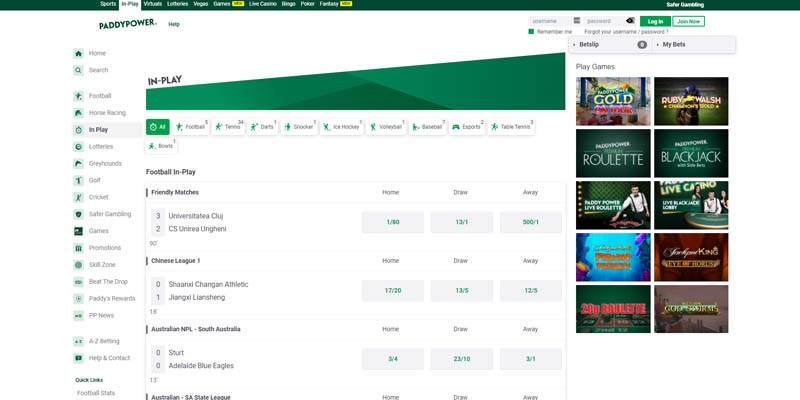Viewport: 800px width, 400px height.
Task: Open the Search magnifier icon in sidebar
Action: (78, 70)
